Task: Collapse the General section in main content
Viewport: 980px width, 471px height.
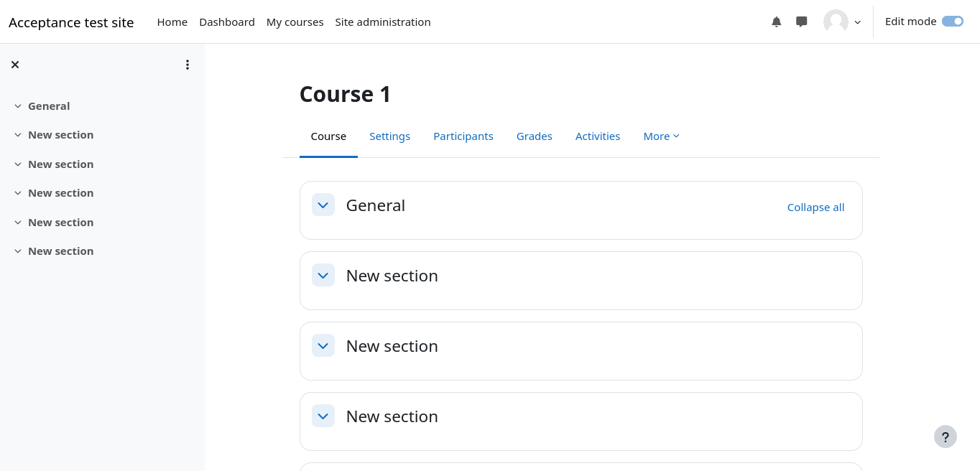Action: click(x=323, y=205)
